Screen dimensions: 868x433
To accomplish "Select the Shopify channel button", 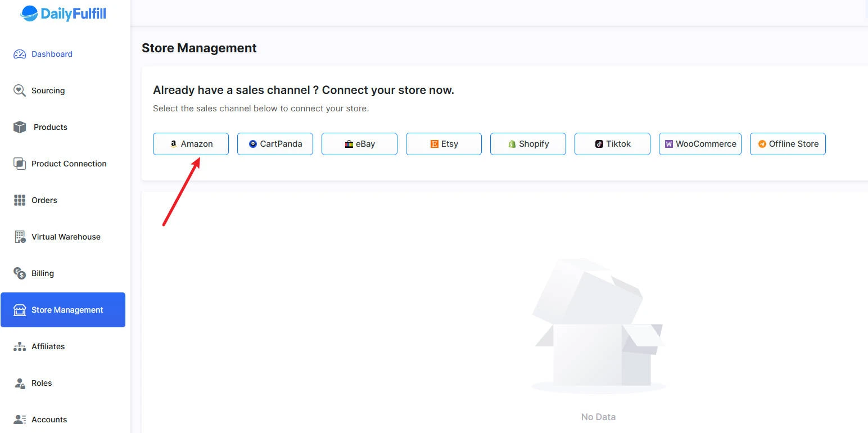I will [x=528, y=144].
